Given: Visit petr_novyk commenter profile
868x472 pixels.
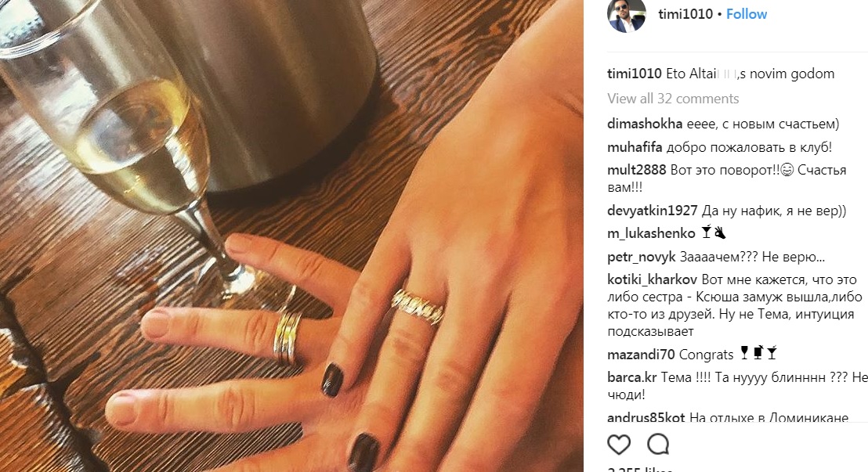Looking at the screenshot, I should pos(642,257).
